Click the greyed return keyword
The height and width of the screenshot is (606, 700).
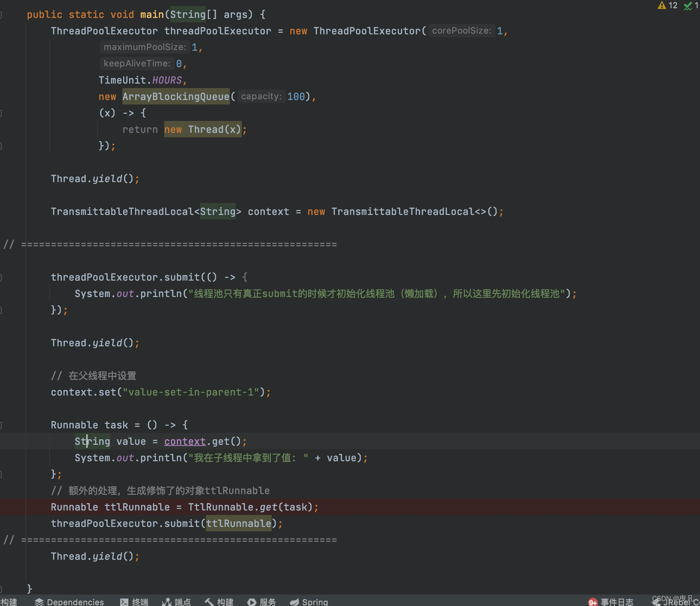140,129
